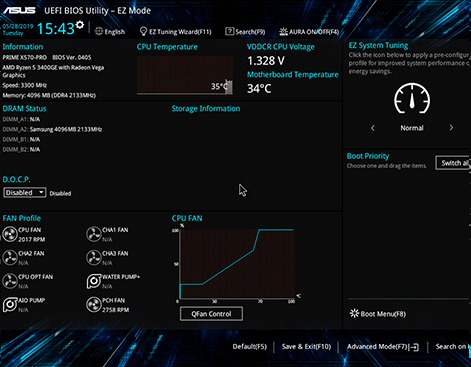This screenshot has height=367, width=471.
Task: Open EZ Tuning Wizard(F11)
Action: click(x=175, y=32)
